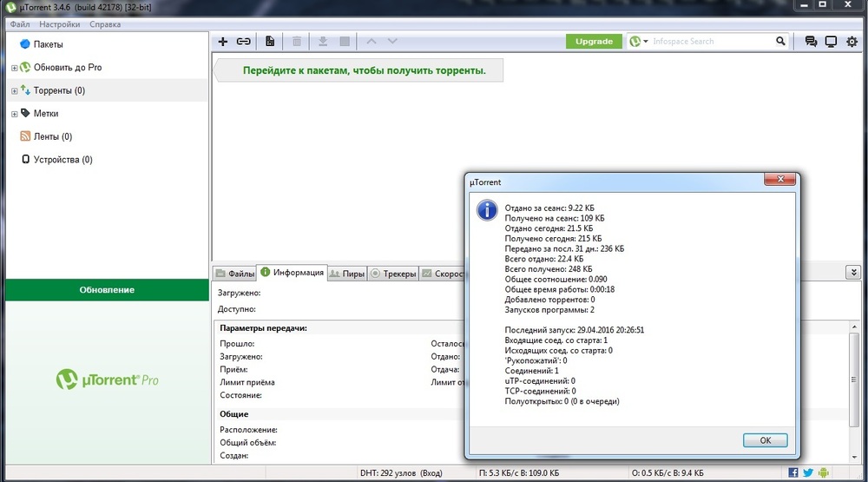
Task: Expand the Метки tree node
Action: tap(14, 114)
